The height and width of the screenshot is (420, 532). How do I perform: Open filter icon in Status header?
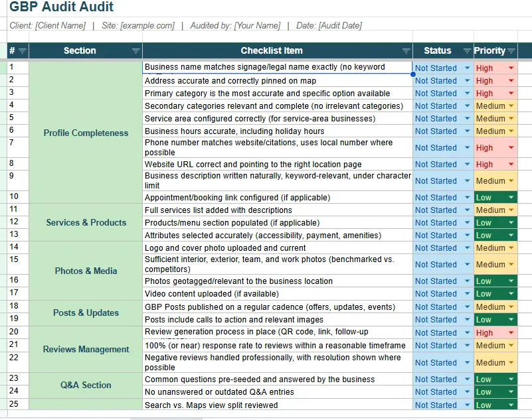[467, 51]
